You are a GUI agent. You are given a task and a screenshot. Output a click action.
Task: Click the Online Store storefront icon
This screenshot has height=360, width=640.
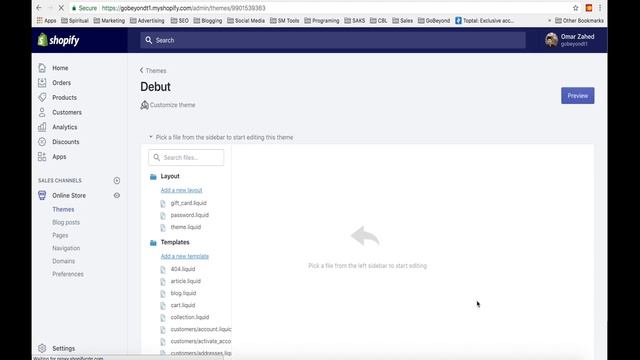42,195
